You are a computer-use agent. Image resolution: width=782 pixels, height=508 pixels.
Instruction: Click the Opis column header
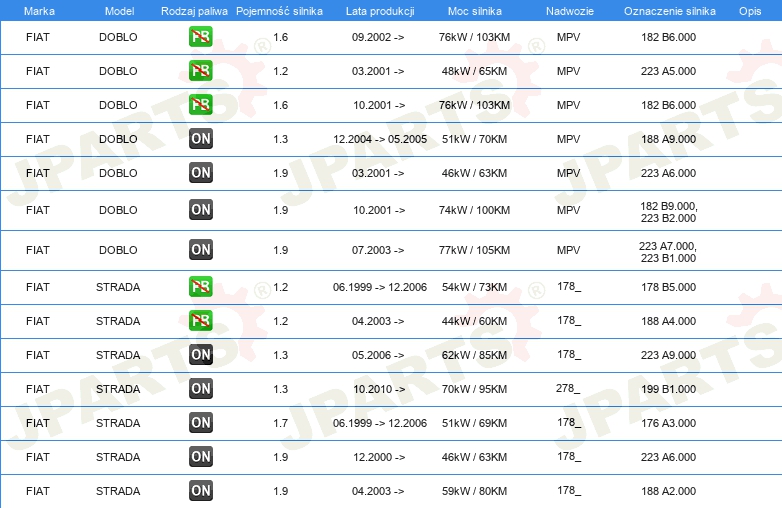[x=750, y=11]
